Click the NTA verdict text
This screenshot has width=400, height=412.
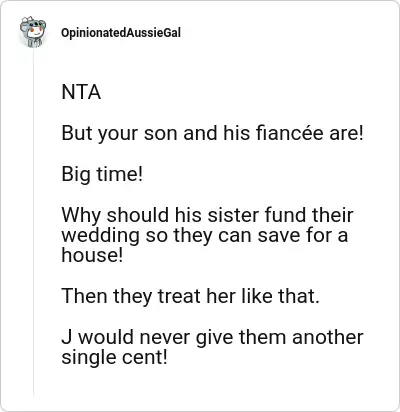(81, 92)
